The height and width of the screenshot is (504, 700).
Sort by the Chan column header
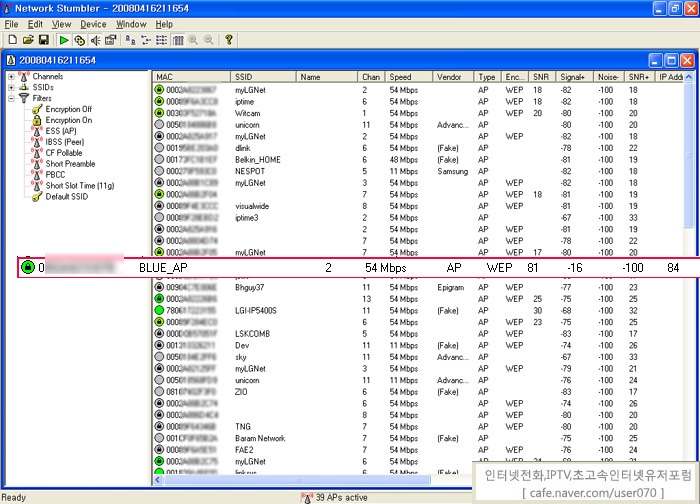tap(371, 77)
